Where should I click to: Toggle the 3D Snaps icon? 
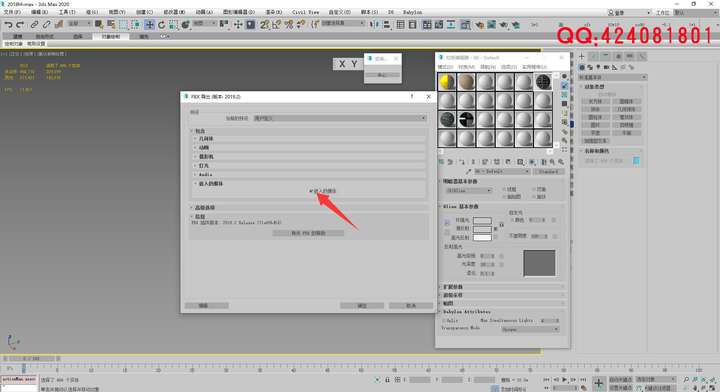click(264, 24)
